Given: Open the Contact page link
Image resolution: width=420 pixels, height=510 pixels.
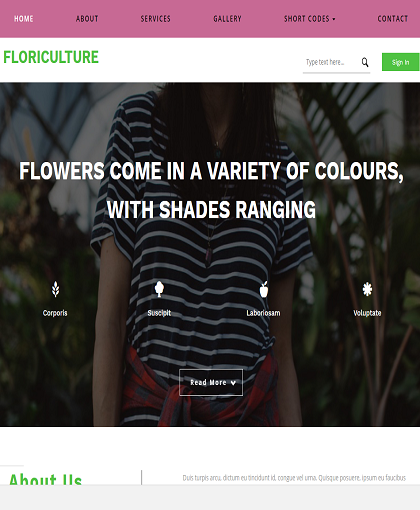Looking at the screenshot, I should pyautogui.click(x=393, y=19).
